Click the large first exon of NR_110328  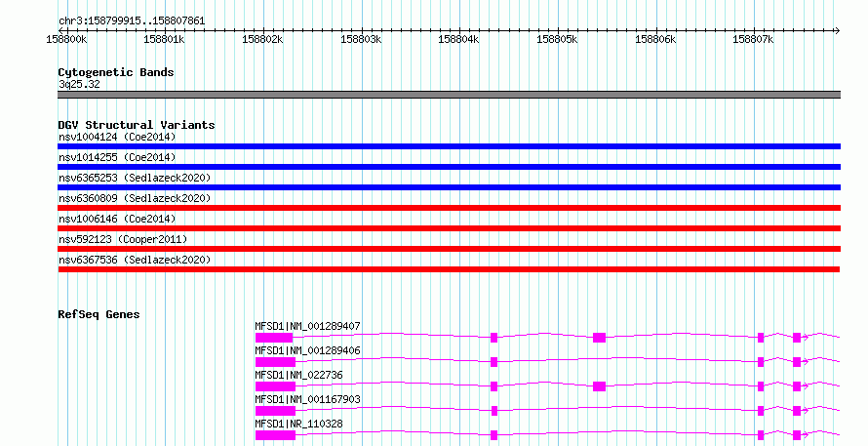coord(275,435)
